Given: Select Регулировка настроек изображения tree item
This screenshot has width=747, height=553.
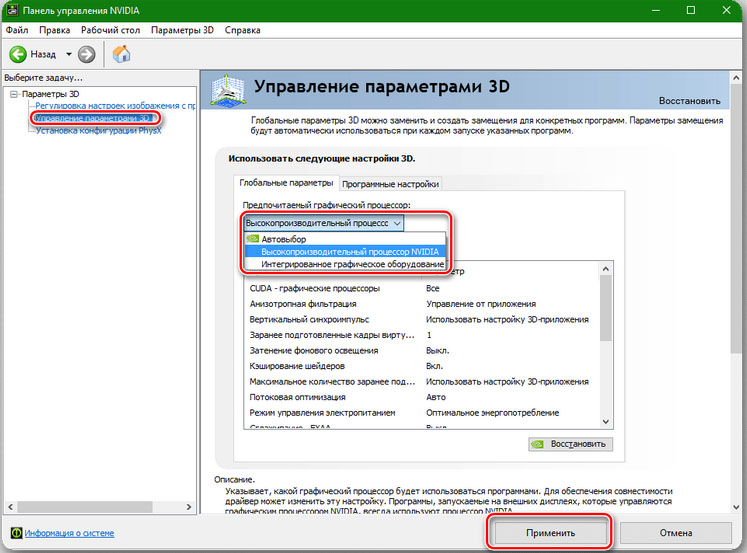Looking at the screenshot, I should [x=115, y=106].
